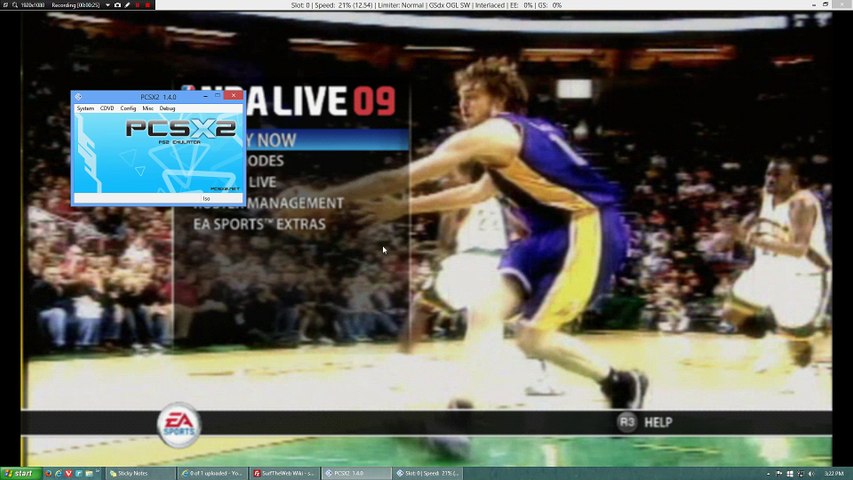Open the Windows start menu
Image resolution: width=853 pixels, height=480 pixels.
coord(21,473)
